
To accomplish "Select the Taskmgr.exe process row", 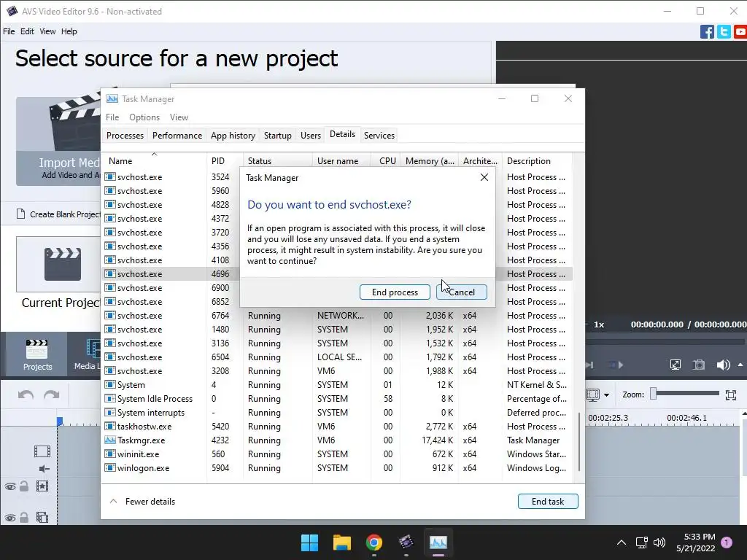I will click(337, 440).
